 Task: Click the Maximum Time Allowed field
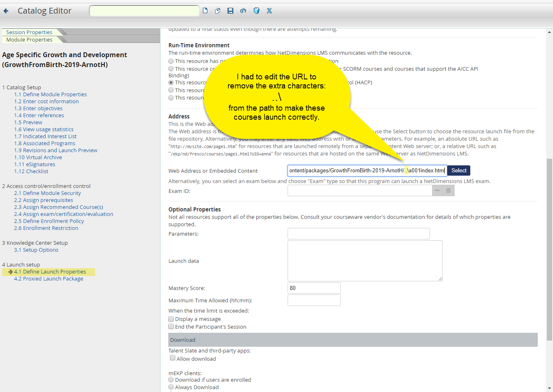pyautogui.click(x=314, y=300)
